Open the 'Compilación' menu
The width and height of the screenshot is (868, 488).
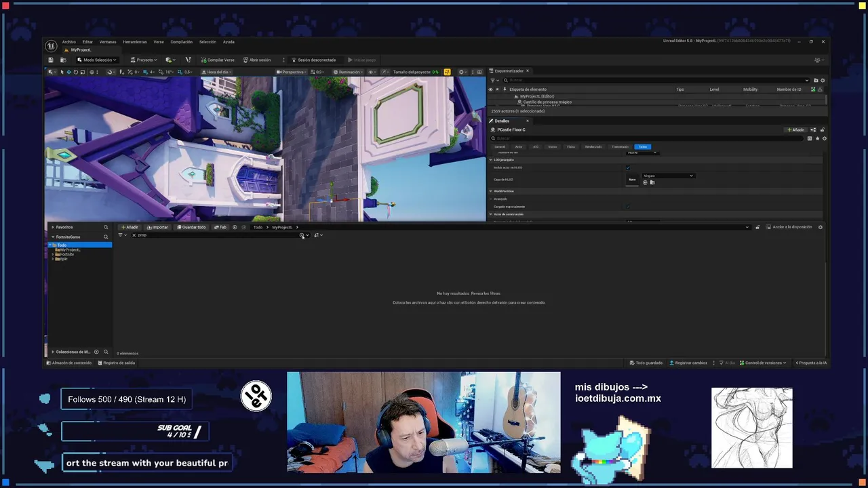coord(181,42)
